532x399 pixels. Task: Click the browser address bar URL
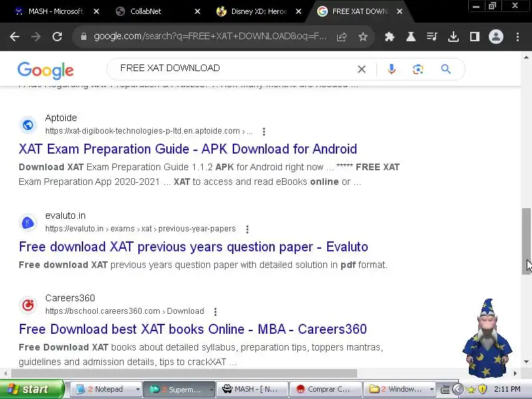pos(210,37)
